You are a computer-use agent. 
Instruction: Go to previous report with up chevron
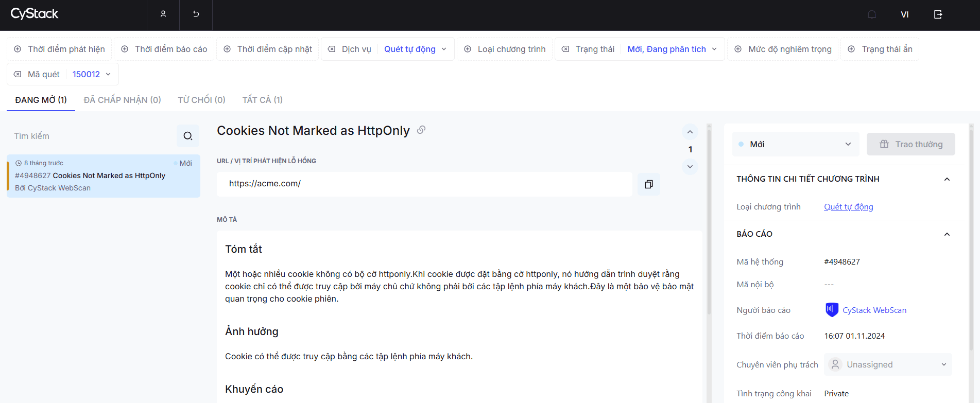pyautogui.click(x=690, y=132)
